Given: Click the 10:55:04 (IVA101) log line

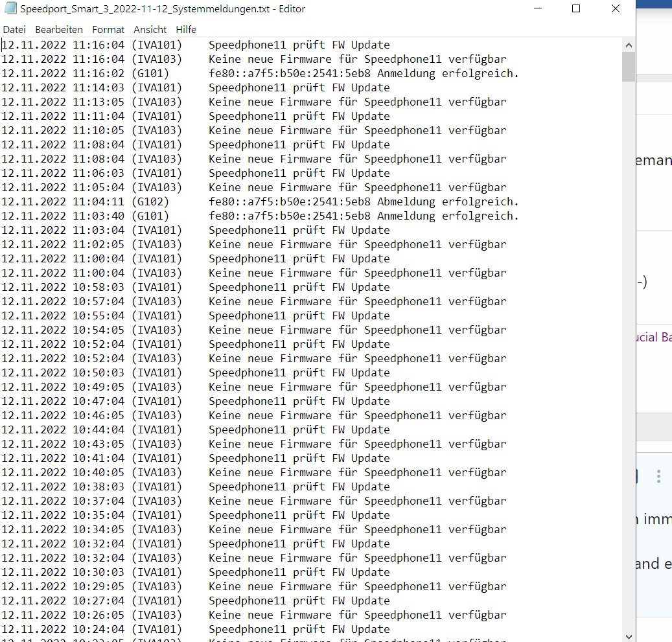Looking at the screenshot, I should pos(196,315).
